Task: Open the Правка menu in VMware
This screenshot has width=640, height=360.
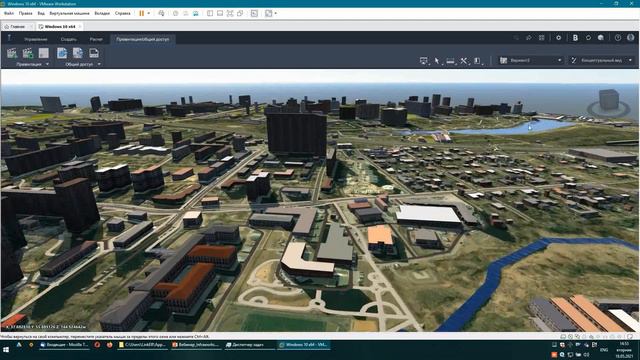Action: (x=25, y=13)
